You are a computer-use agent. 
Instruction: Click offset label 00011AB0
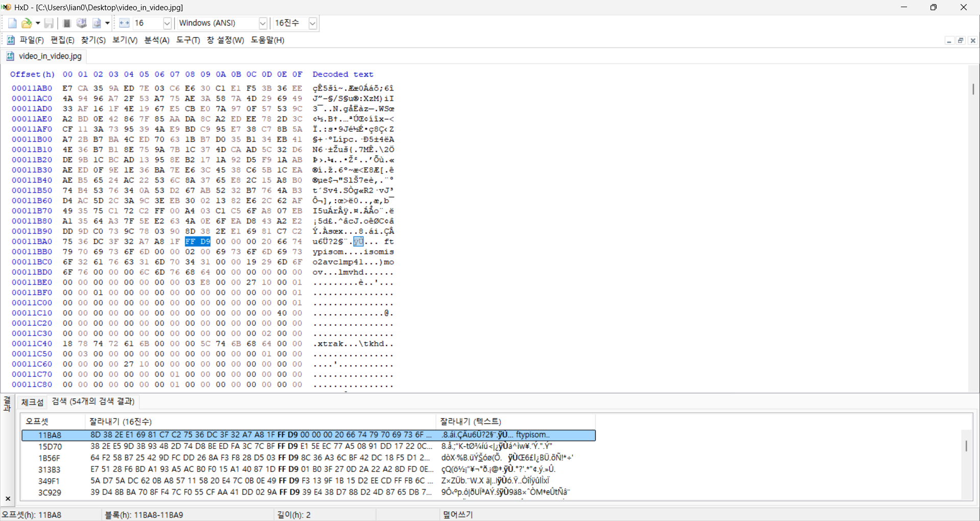click(x=32, y=88)
